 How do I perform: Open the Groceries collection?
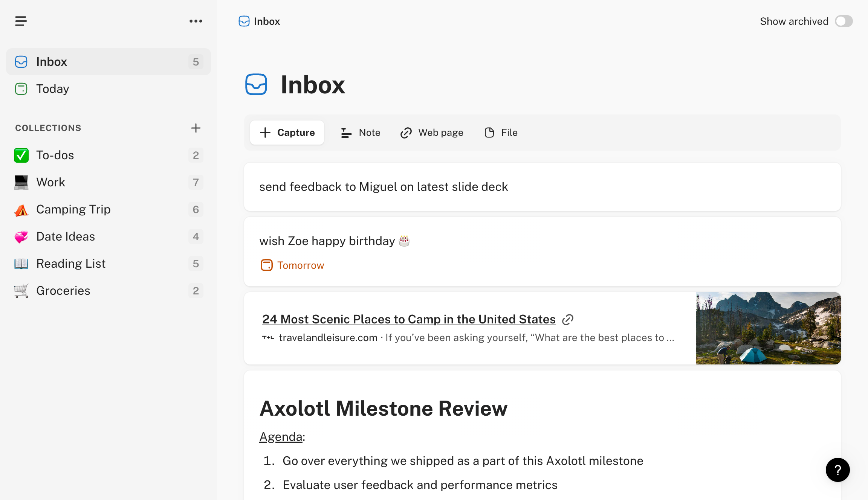point(63,291)
